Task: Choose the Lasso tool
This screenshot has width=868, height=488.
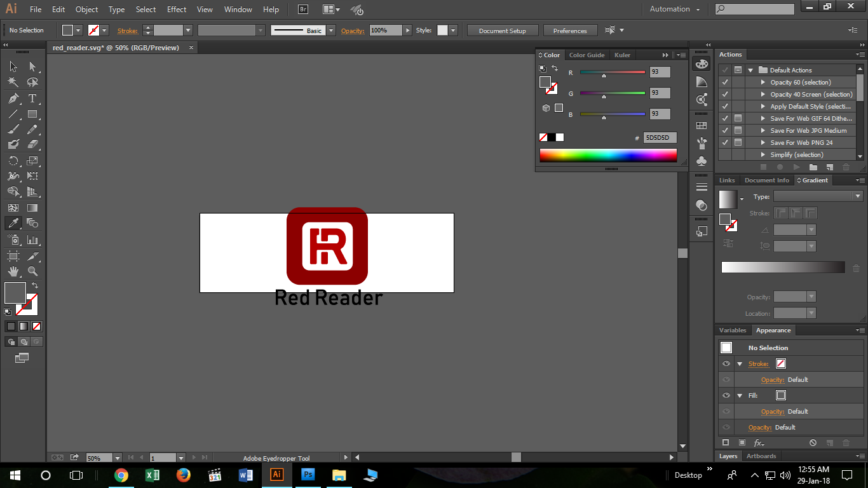Action: point(32,82)
